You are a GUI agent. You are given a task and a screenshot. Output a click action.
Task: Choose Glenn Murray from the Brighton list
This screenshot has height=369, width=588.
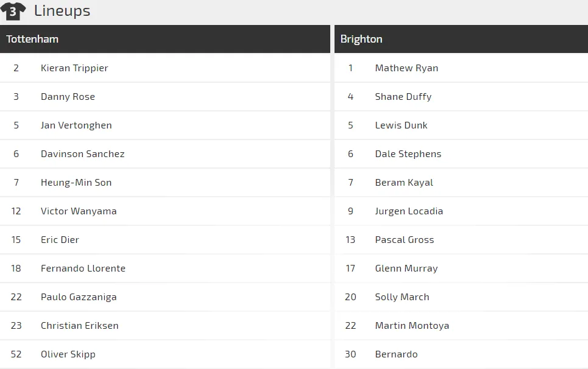406,269
